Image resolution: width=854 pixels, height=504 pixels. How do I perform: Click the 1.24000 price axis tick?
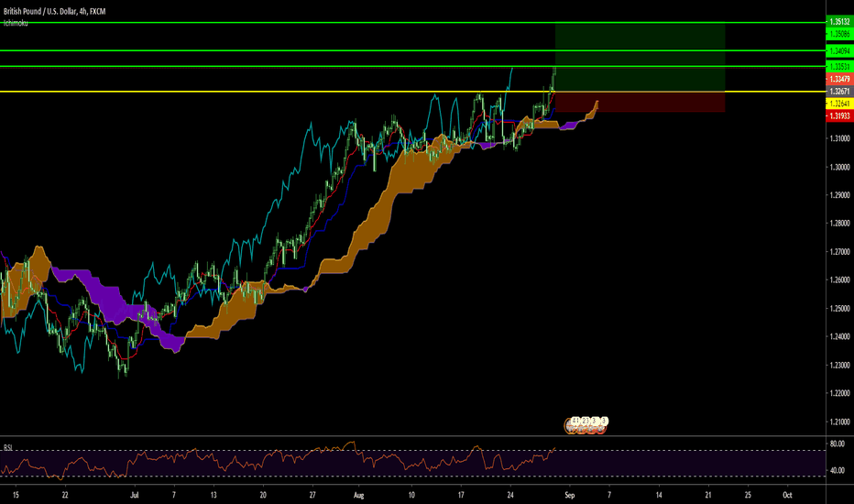coord(839,336)
